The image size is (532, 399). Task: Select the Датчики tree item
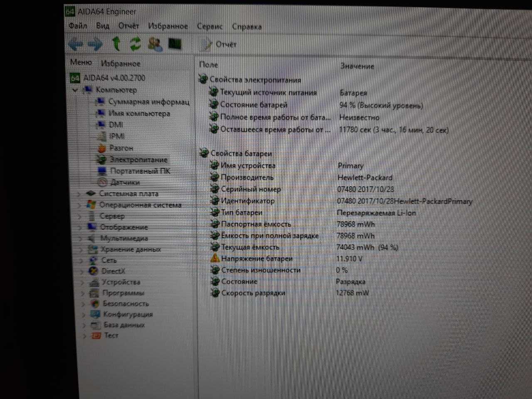point(125,182)
